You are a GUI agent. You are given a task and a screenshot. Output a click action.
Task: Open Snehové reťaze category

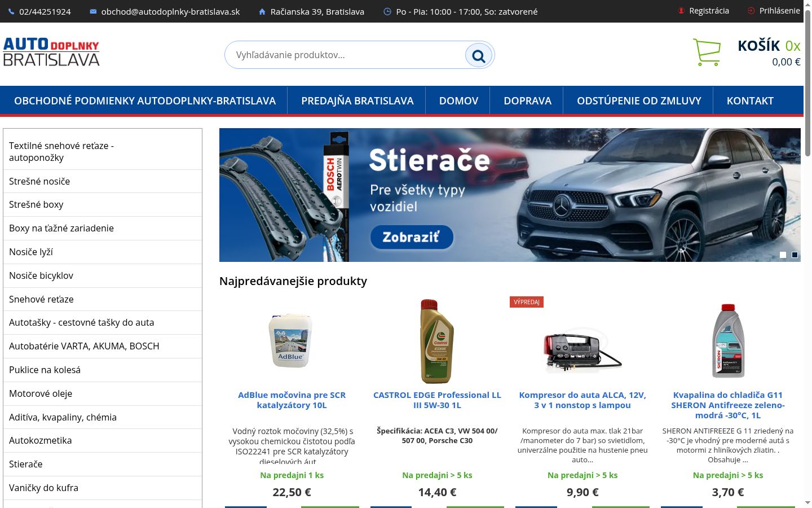click(x=103, y=299)
